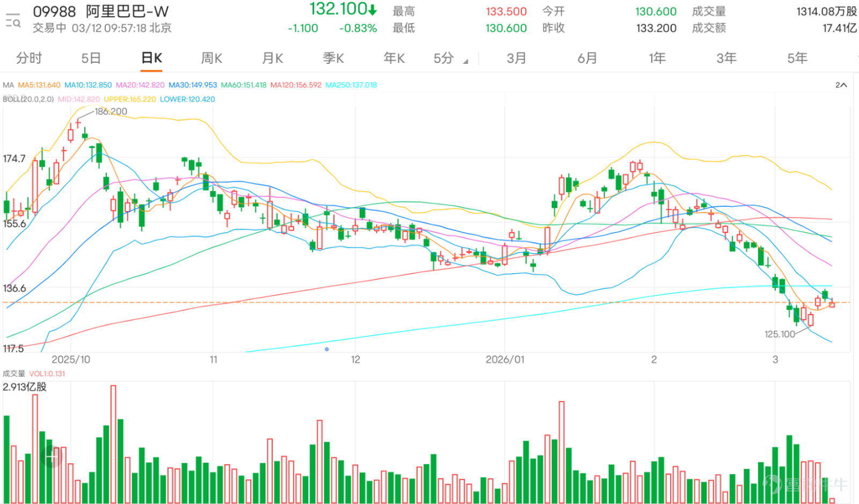Click the MID:142.820 Bollinger value
859x504 pixels.
pos(79,99)
